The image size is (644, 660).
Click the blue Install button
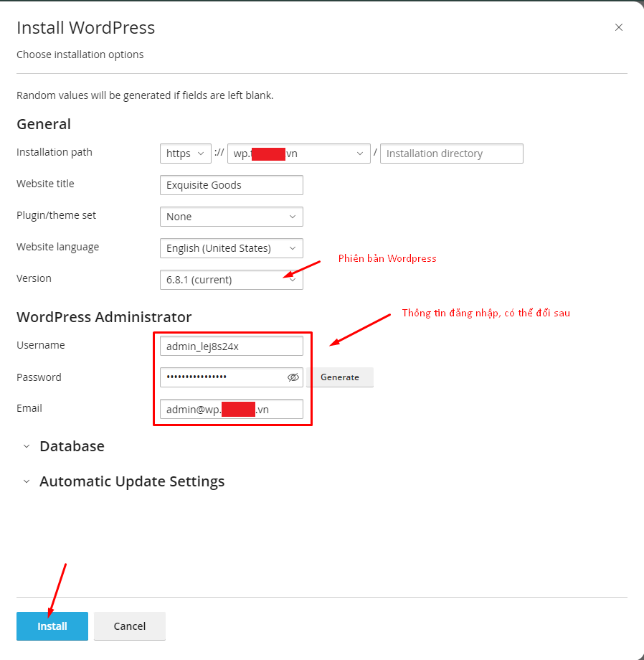tap(52, 626)
